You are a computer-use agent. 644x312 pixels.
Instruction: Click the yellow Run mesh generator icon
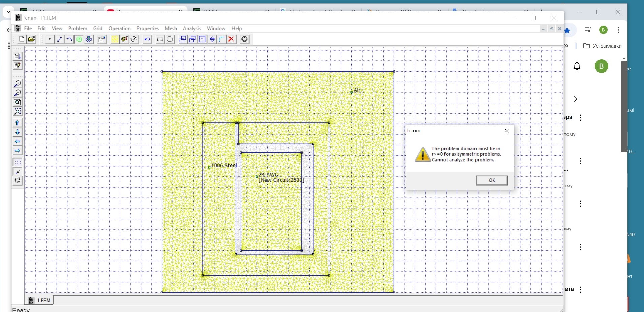pyautogui.click(x=115, y=39)
